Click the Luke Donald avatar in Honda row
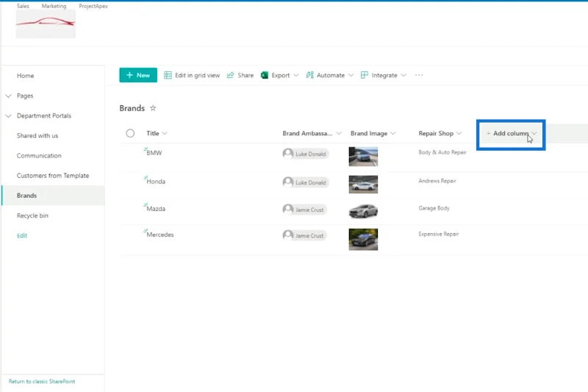588x392 pixels. (288, 182)
